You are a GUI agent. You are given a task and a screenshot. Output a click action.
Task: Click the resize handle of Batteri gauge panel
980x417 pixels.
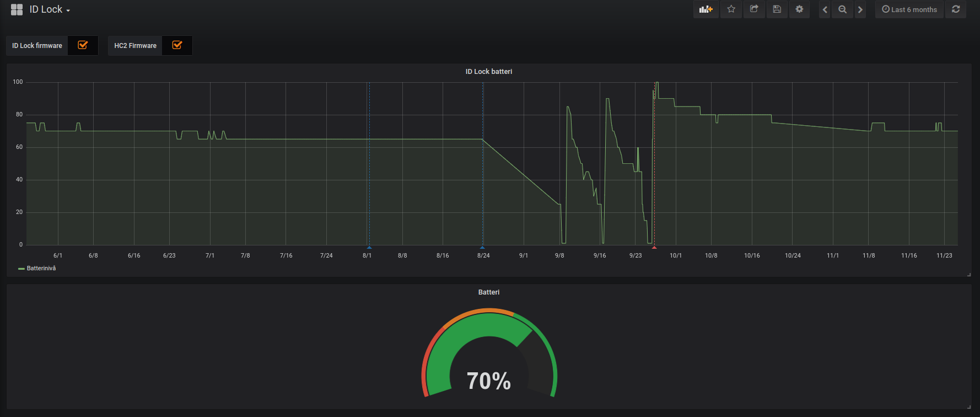[x=969, y=407]
